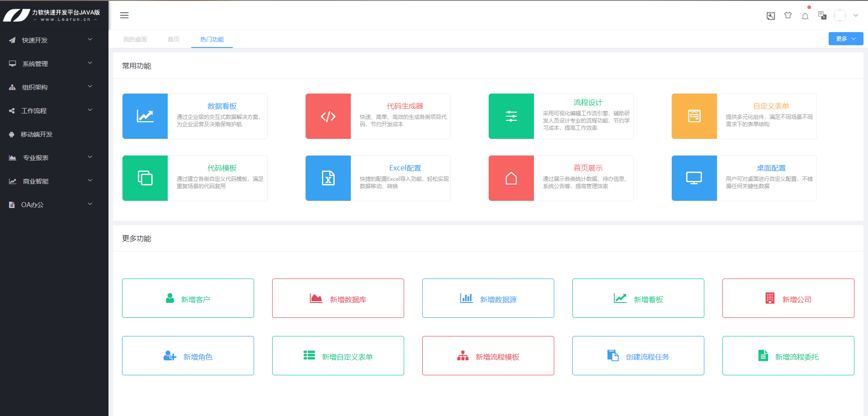Click the notification bell icon
Screen dimensions: 868x416
tap(805, 16)
